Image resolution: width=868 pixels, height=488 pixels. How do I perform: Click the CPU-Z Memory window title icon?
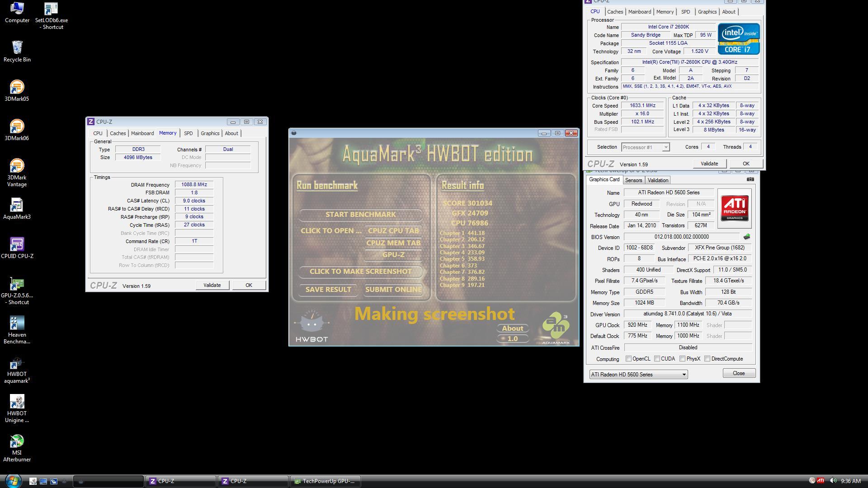click(91, 122)
